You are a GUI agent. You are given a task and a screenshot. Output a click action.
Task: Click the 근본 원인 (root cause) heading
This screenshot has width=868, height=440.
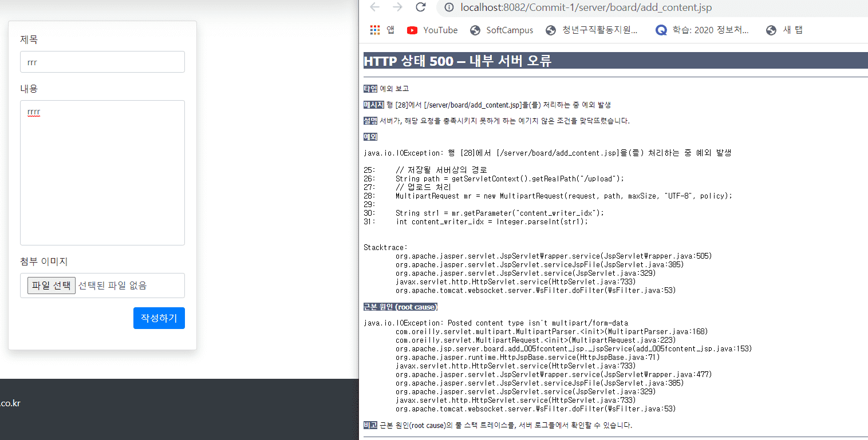point(400,307)
